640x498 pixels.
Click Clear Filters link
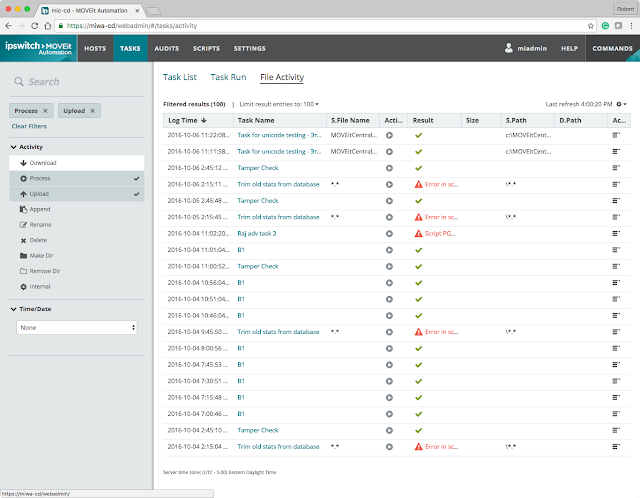29,126
